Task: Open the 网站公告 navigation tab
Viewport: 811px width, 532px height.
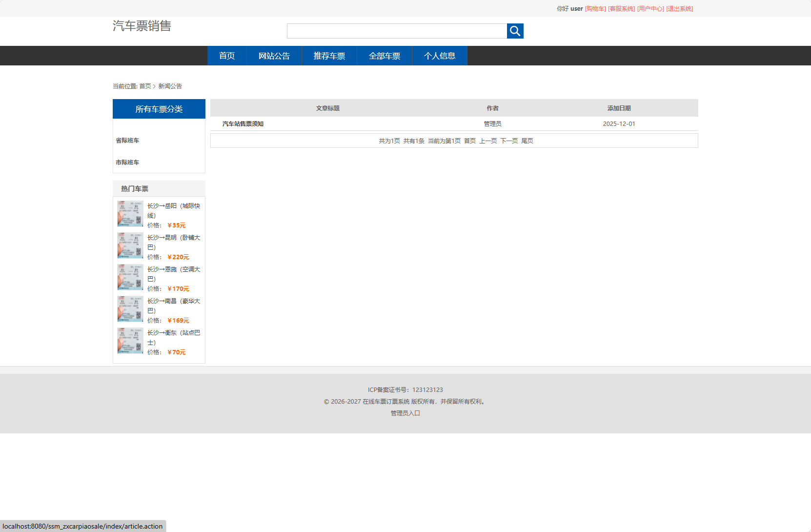Action: click(x=274, y=56)
